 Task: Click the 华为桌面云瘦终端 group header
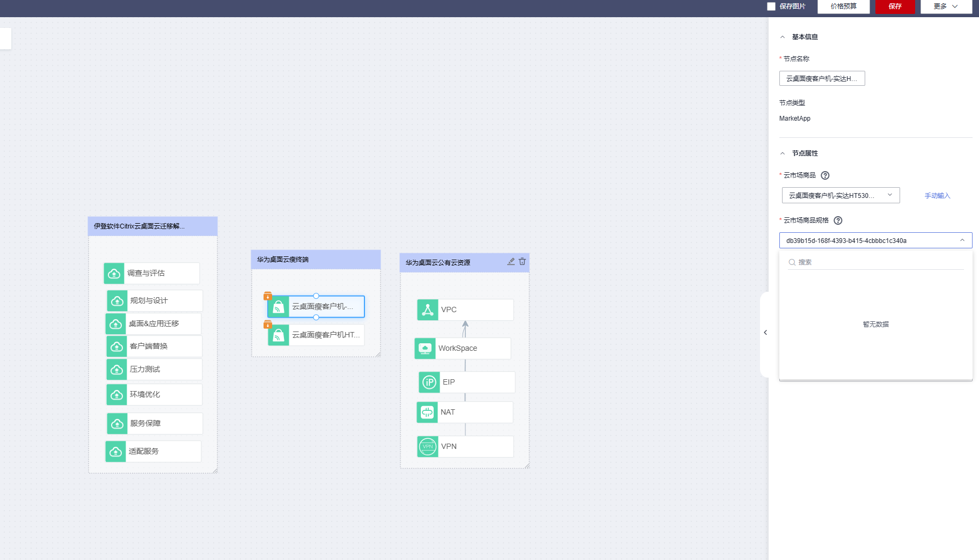pyautogui.click(x=316, y=260)
